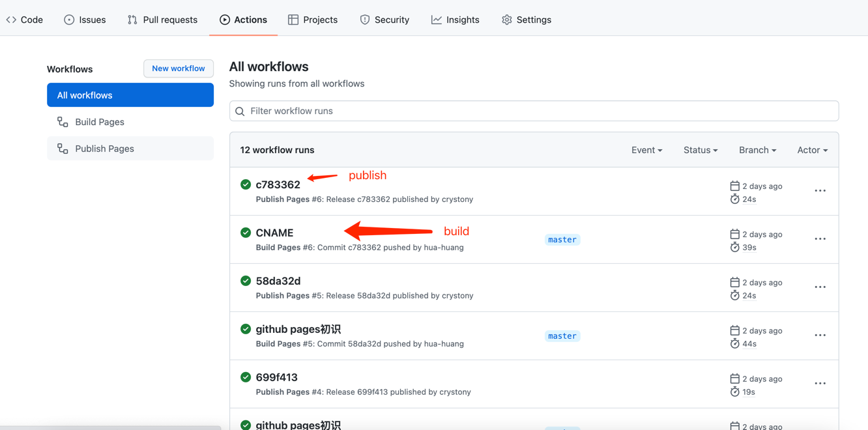
Task: Click the green success checkmark beside c783362
Action: tap(246, 184)
